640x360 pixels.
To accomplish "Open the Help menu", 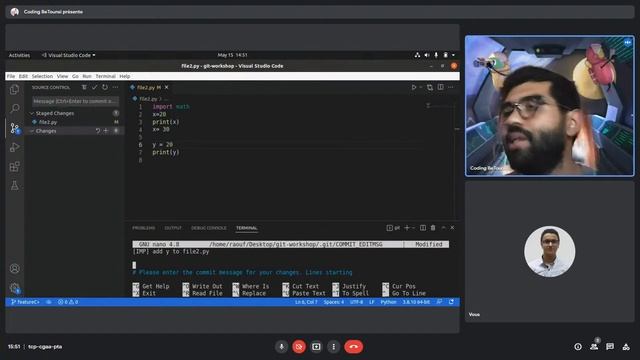I will click(x=124, y=76).
